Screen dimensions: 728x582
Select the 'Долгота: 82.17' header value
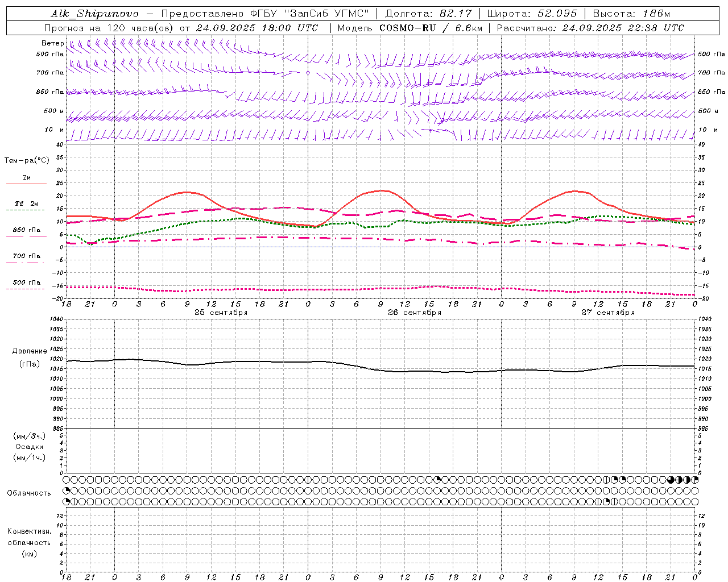(x=428, y=14)
